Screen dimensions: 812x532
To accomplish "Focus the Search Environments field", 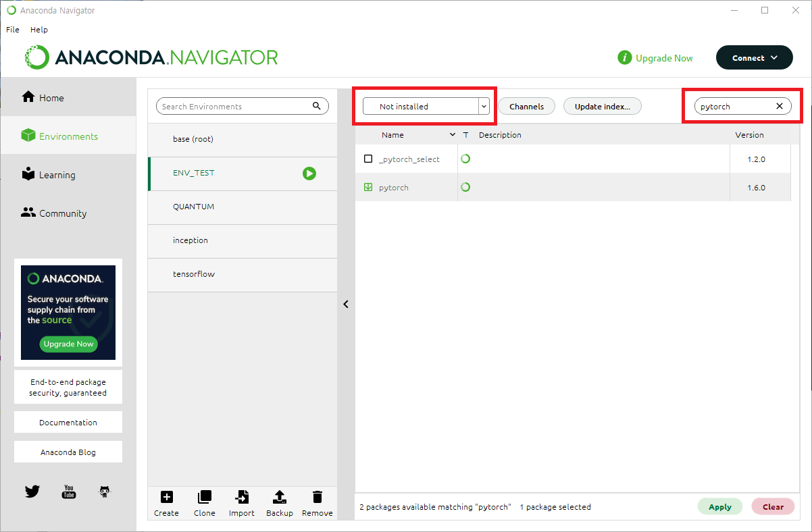I will pyautogui.click(x=242, y=107).
